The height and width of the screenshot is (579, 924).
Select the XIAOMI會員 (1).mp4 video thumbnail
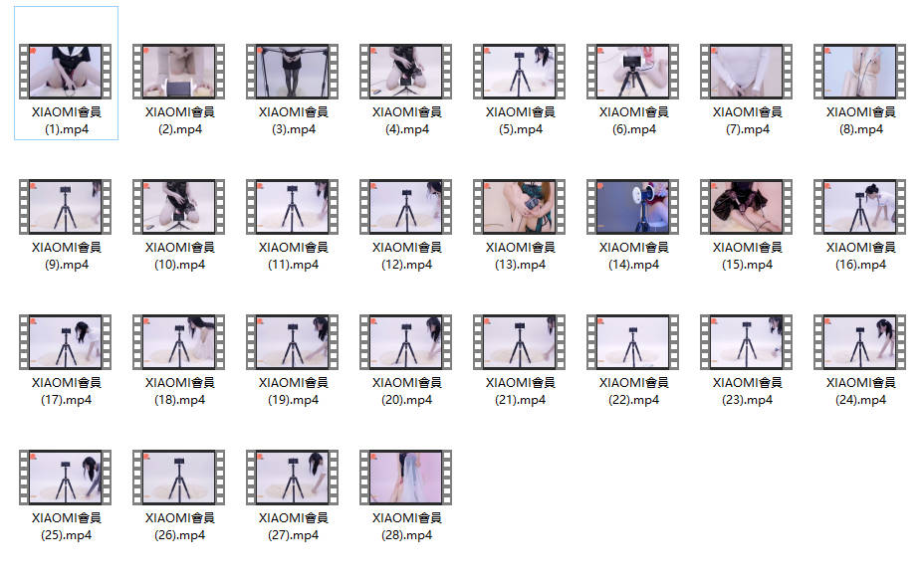tap(66, 72)
